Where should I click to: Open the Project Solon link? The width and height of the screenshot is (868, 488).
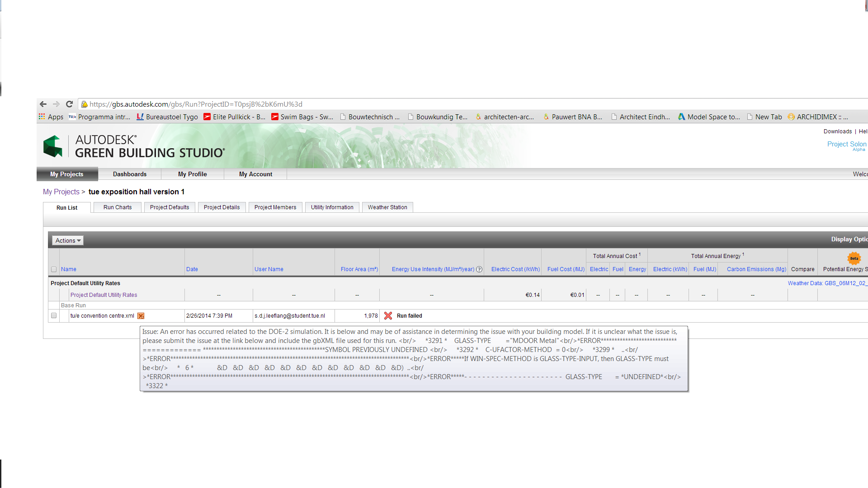tap(847, 144)
